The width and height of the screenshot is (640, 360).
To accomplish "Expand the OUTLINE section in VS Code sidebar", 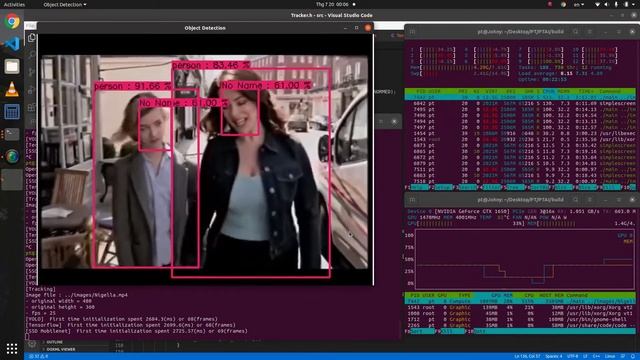I will pyautogui.click(x=54, y=342).
